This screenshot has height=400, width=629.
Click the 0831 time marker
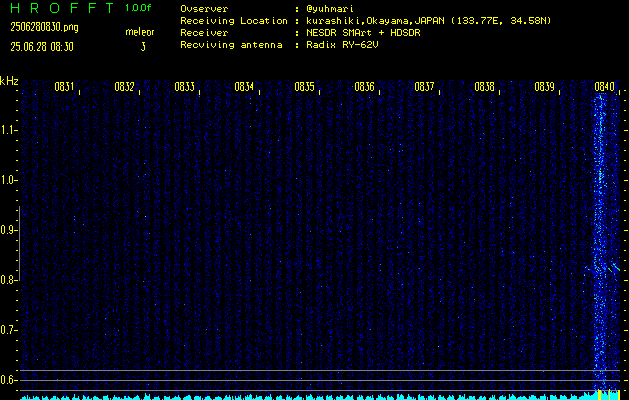(x=64, y=87)
